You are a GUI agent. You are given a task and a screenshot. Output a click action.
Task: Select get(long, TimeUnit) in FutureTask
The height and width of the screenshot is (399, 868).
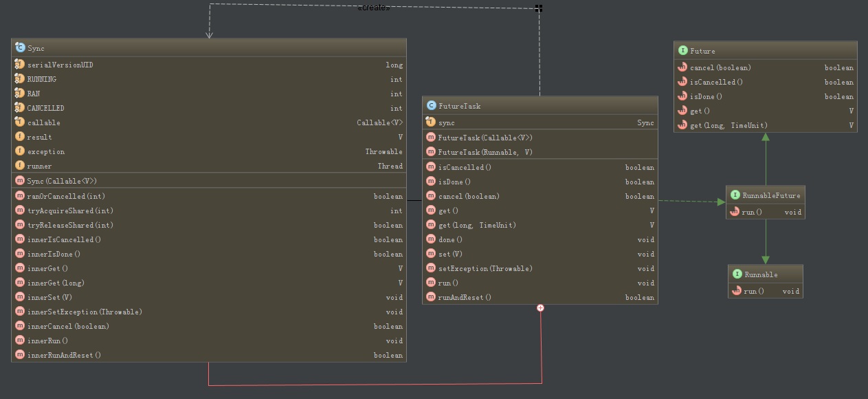tap(540, 225)
